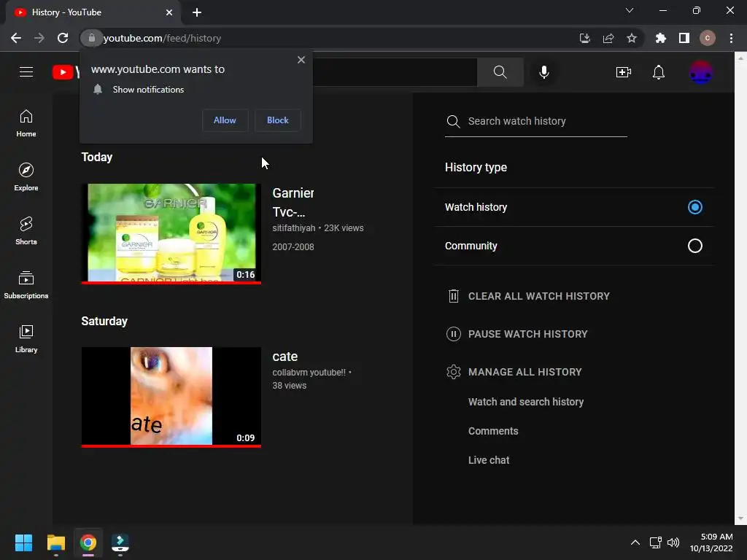Image resolution: width=747 pixels, height=560 pixels.
Task: Allow YouTube notifications
Action: (225, 120)
